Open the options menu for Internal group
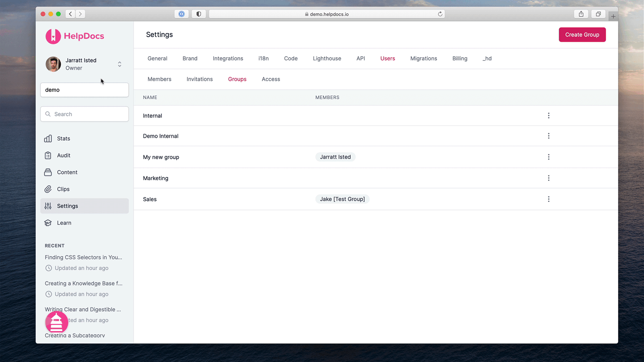 coord(549,116)
